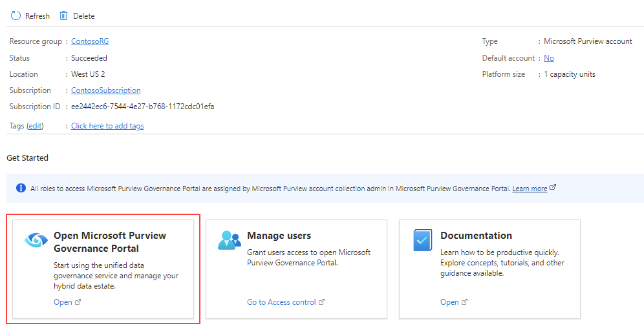Click the edit link next to Tags
The height and width of the screenshot is (328, 644).
pyautogui.click(x=35, y=126)
